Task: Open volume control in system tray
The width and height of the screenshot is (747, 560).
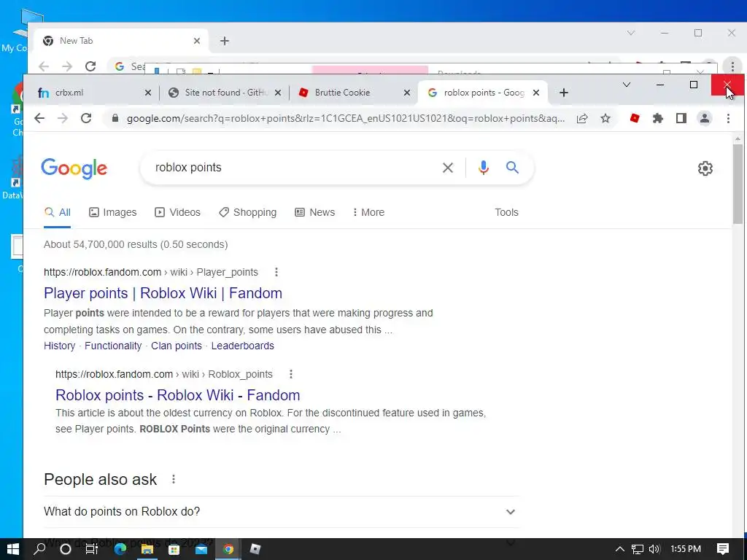Action: pos(654,549)
